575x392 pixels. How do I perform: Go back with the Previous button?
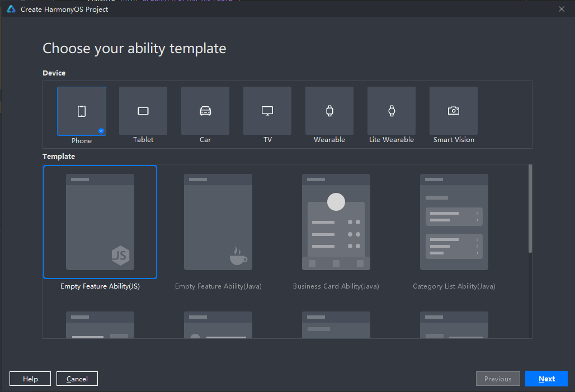click(x=498, y=379)
